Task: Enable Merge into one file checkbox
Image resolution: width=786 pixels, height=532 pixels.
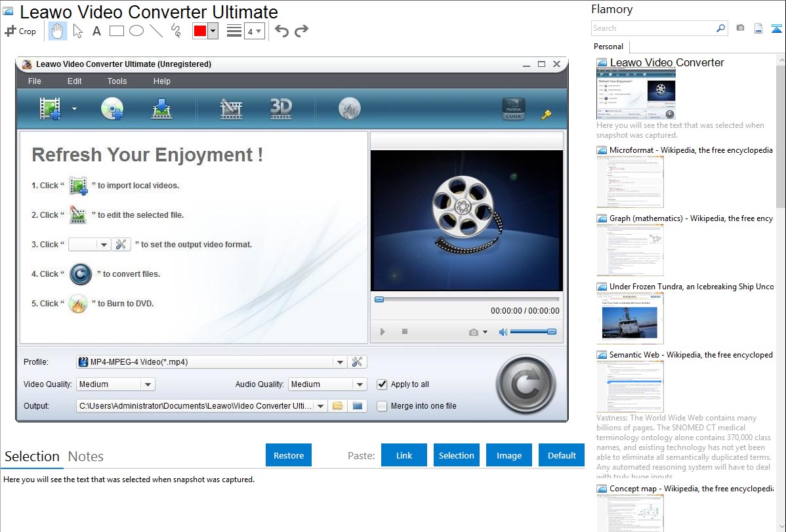Action: [382, 406]
